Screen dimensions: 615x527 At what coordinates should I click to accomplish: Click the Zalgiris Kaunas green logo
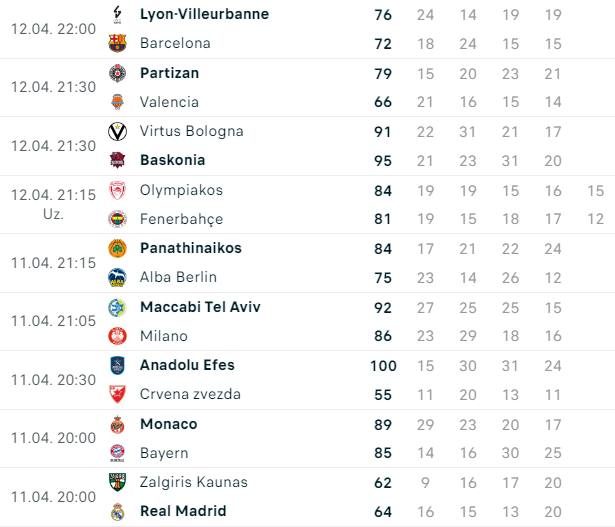point(117,482)
